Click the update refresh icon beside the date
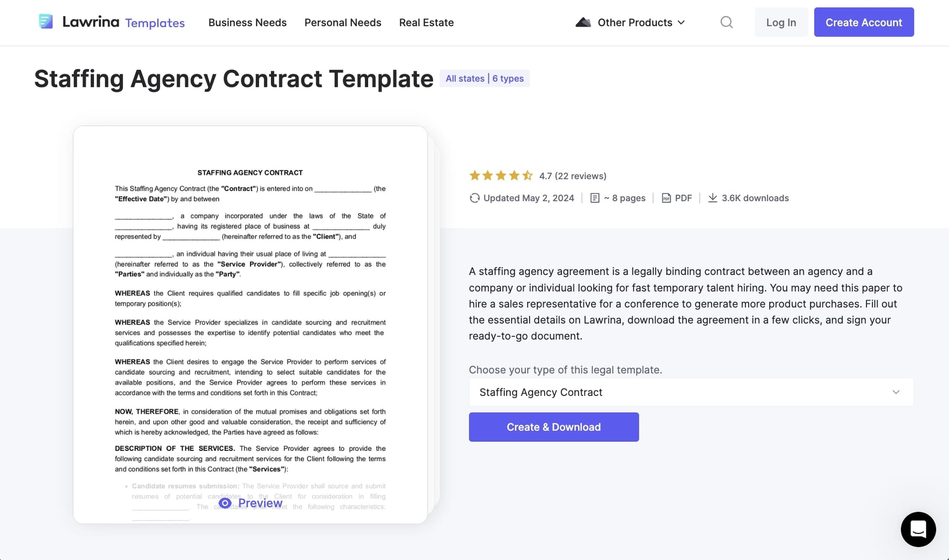This screenshot has height=560, width=949. (474, 198)
